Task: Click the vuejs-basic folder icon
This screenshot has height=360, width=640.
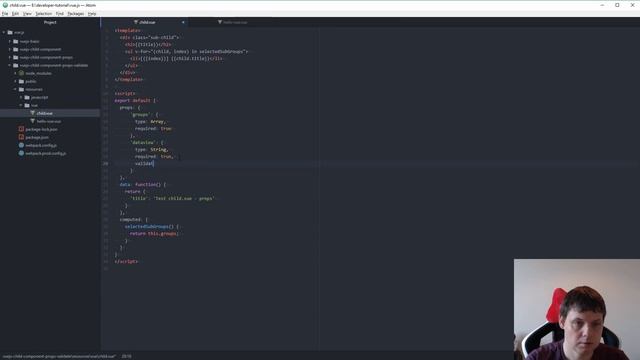Action: pos(16,41)
